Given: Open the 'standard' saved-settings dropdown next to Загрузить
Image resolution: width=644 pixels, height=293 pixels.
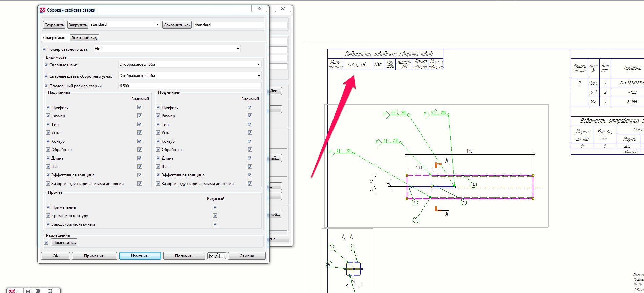Looking at the screenshot, I should point(157,24).
